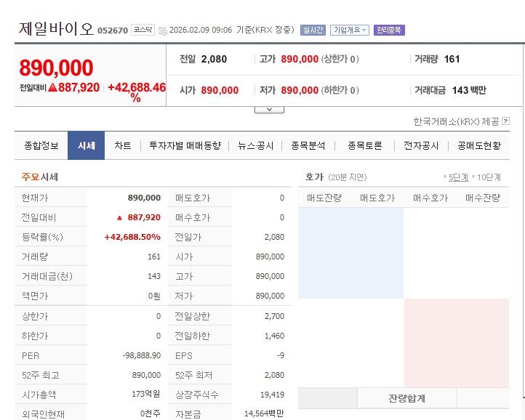Screen dimensions: 525x420
Task: Click the 호가 section heading
Action: (x=314, y=177)
